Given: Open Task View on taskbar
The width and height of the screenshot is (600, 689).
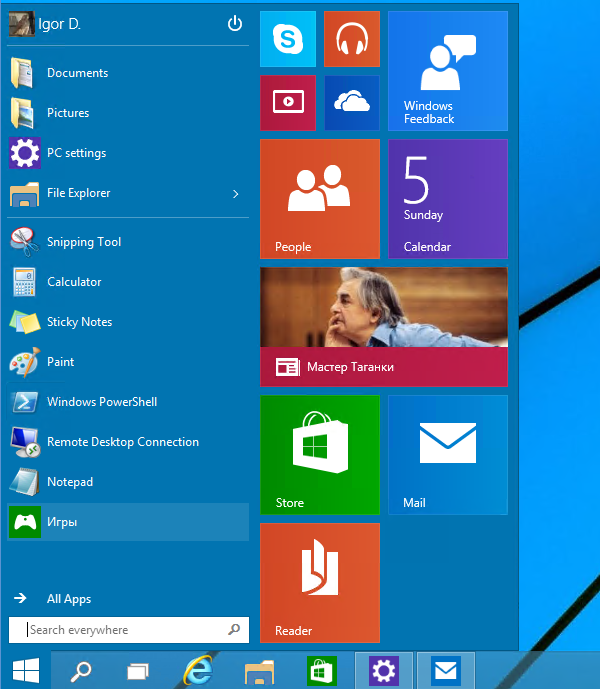Looking at the screenshot, I should coord(138,671).
